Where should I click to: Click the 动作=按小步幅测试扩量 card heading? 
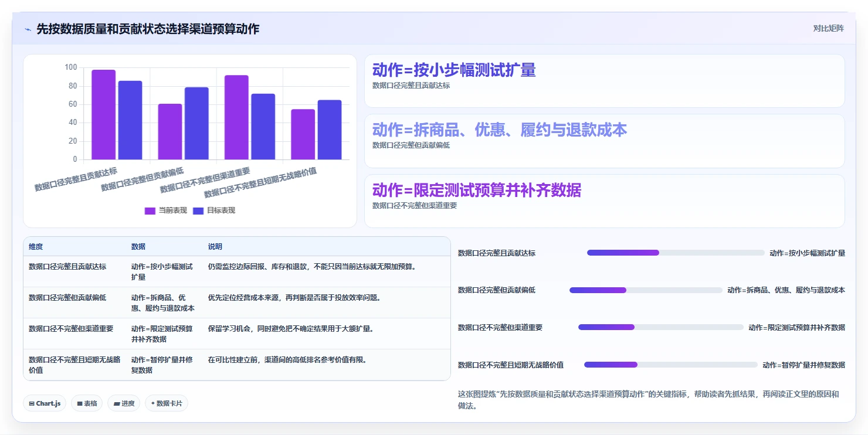point(454,70)
